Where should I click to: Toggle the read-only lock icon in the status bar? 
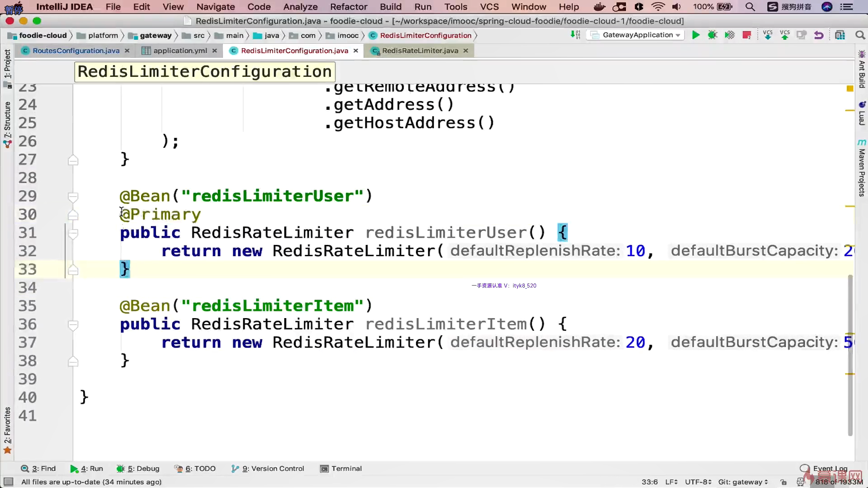coord(783,482)
